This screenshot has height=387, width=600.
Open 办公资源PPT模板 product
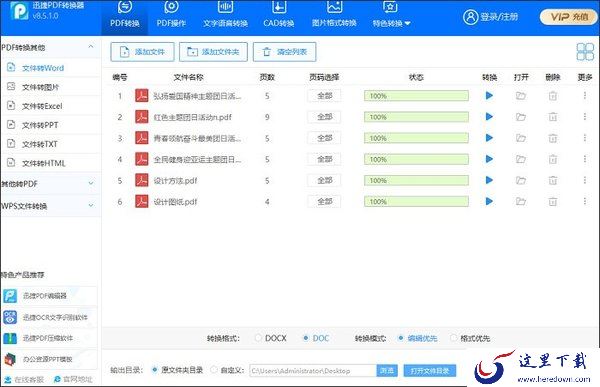click(x=49, y=359)
